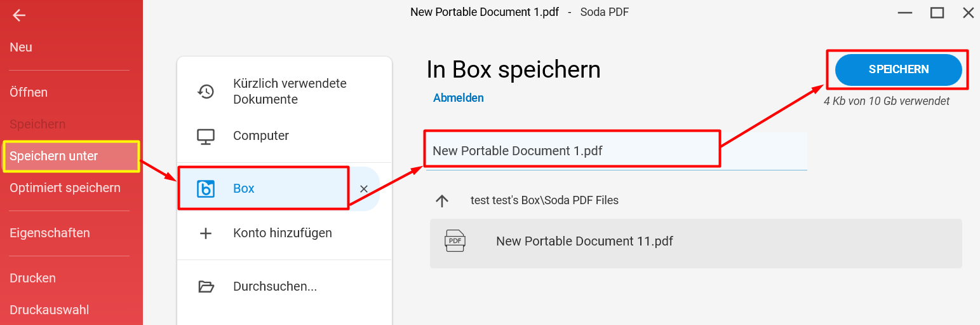Select file New Portable Document 11.pdf
Image resolution: width=980 pixels, height=325 pixels.
(x=696, y=244)
